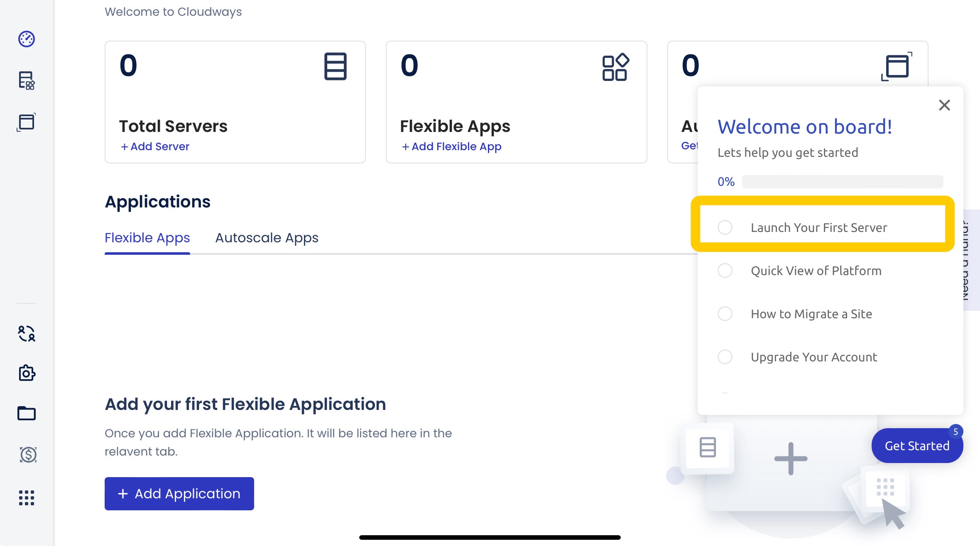Check the Quick View of Platform circle
The width and height of the screenshot is (980, 546).
tap(725, 271)
